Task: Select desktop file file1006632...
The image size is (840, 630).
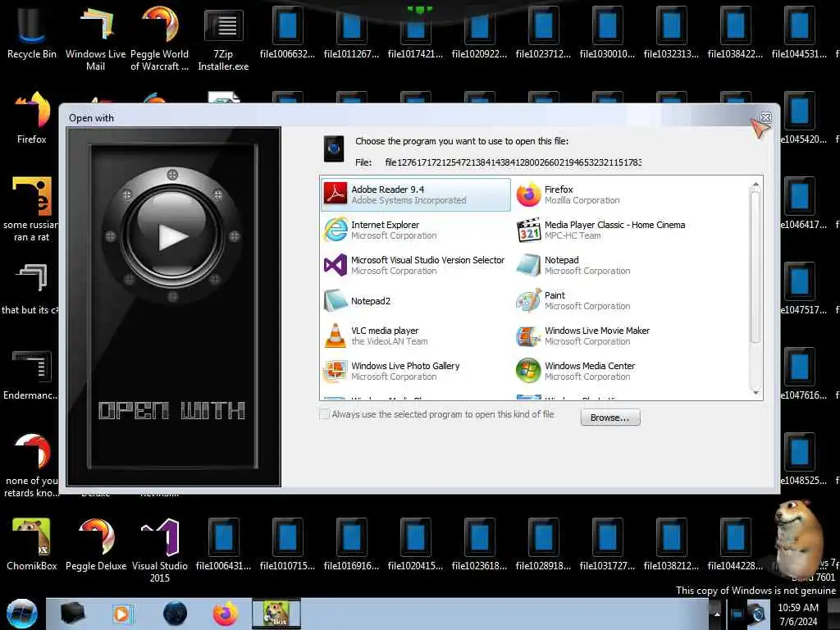Action: point(287,32)
